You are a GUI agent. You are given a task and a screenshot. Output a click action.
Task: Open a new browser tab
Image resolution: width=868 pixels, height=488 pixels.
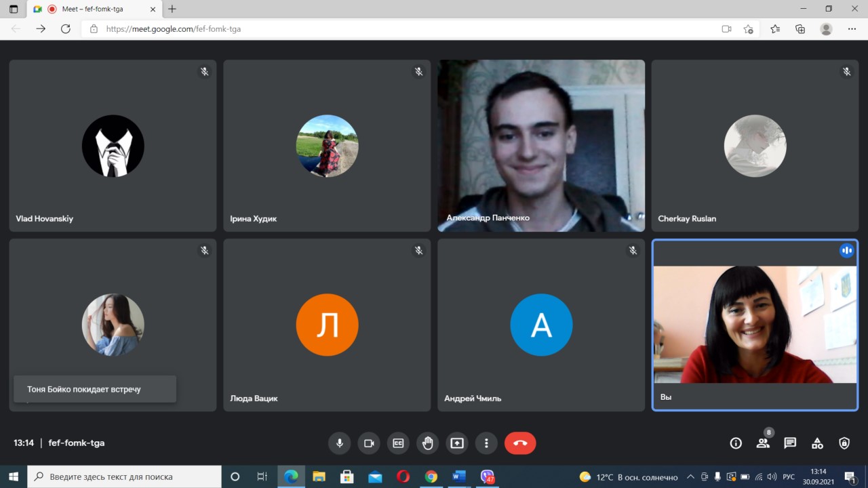[x=172, y=9]
